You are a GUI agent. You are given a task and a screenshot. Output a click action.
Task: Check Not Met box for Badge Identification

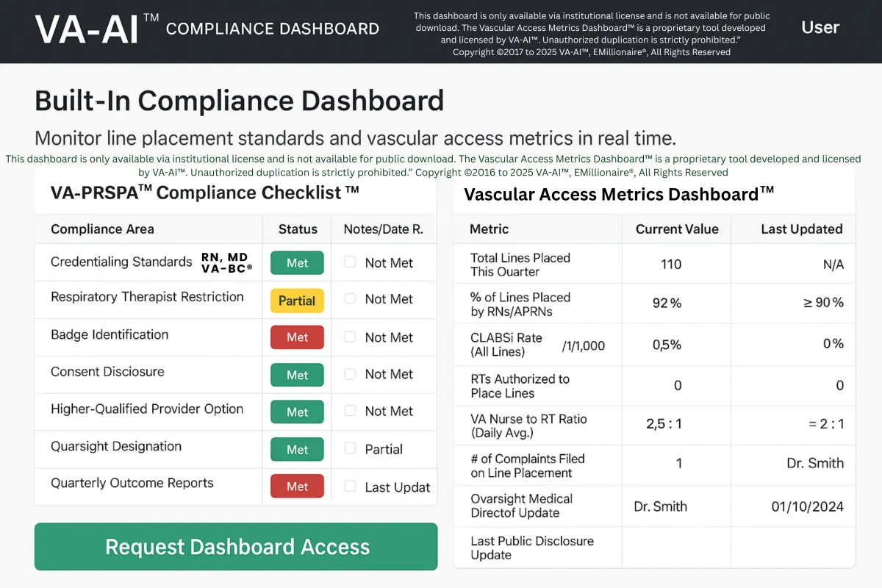(x=351, y=337)
